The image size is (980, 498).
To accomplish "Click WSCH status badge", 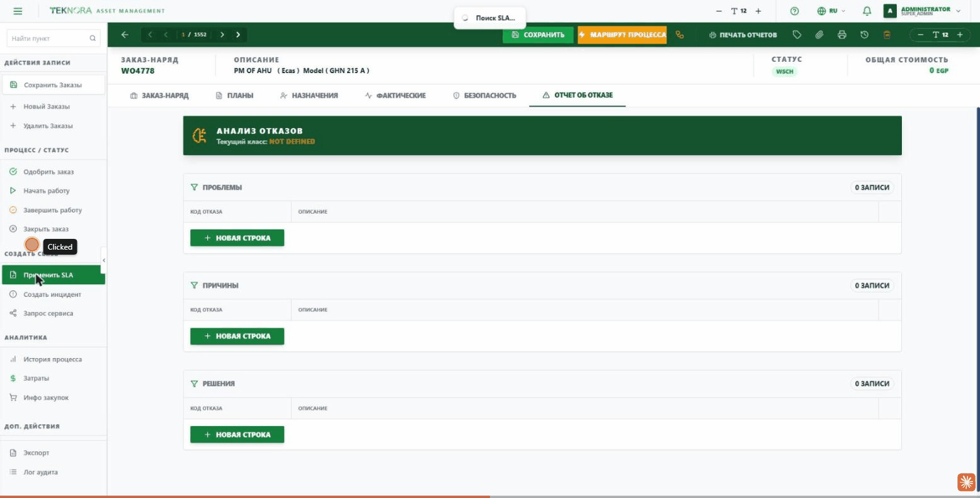I will pyautogui.click(x=785, y=71).
